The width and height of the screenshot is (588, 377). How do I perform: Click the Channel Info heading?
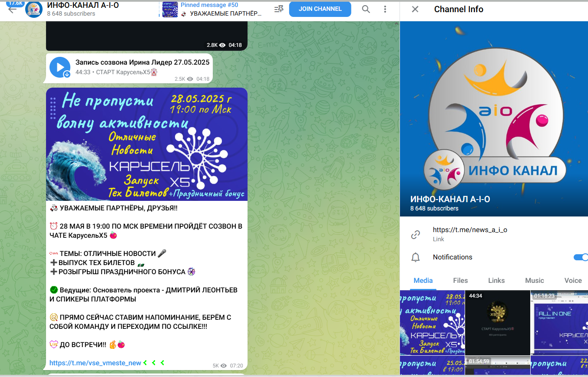point(459,9)
